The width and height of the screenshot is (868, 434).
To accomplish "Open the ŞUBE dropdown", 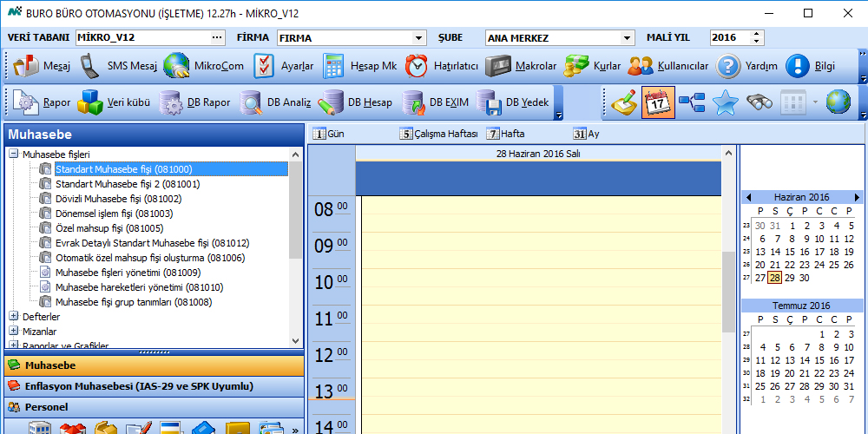I will pyautogui.click(x=627, y=38).
